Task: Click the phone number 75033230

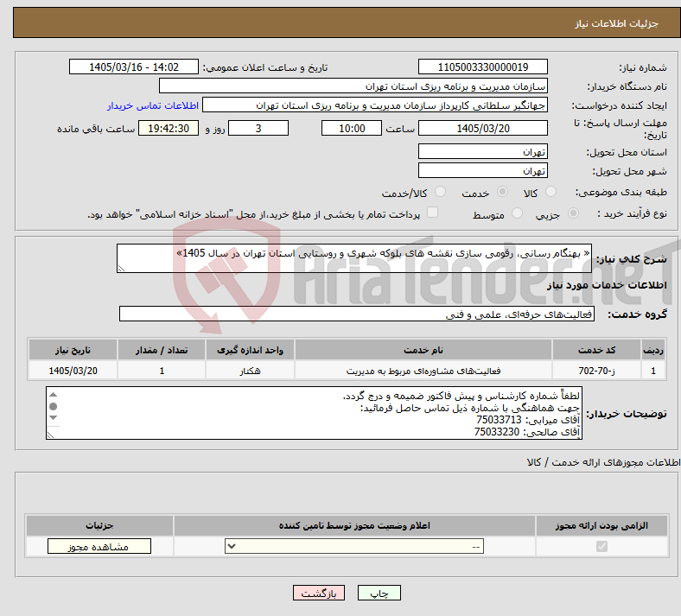Action: coord(497,432)
